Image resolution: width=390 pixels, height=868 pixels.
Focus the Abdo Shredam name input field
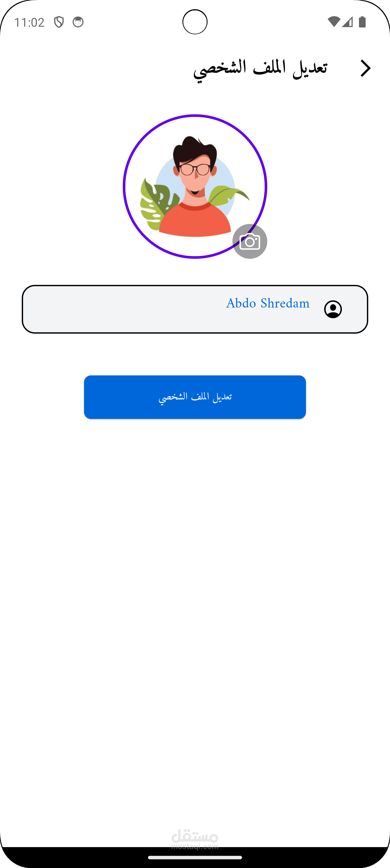[x=195, y=309]
